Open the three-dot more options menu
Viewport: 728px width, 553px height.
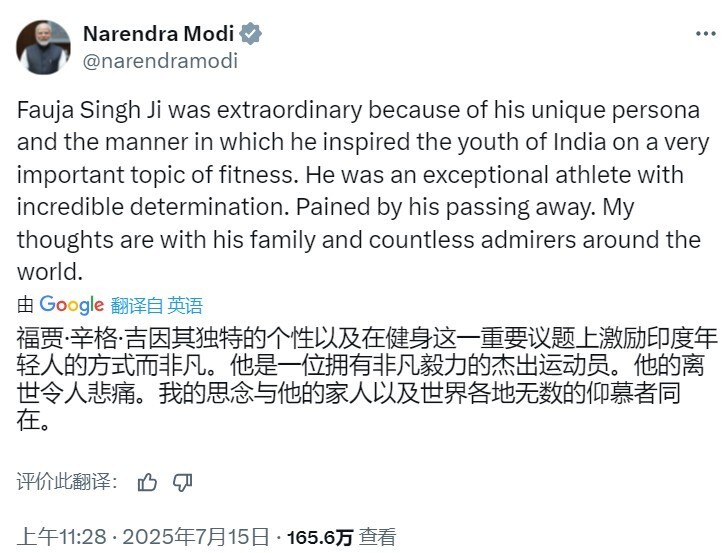(x=706, y=34)
